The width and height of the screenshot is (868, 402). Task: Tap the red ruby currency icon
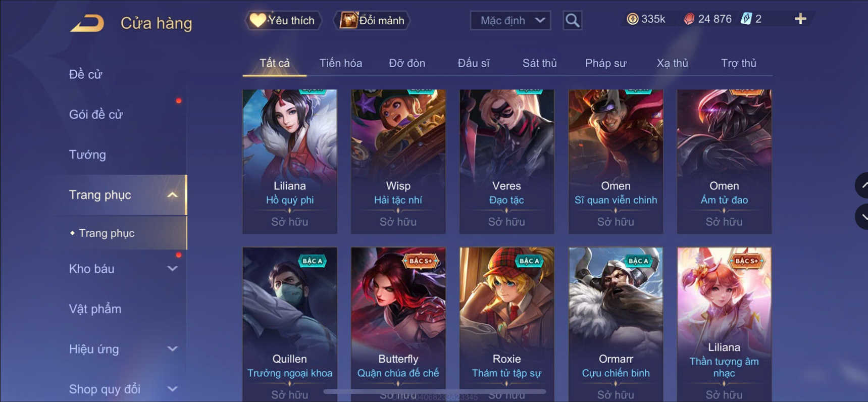(689, 19)
